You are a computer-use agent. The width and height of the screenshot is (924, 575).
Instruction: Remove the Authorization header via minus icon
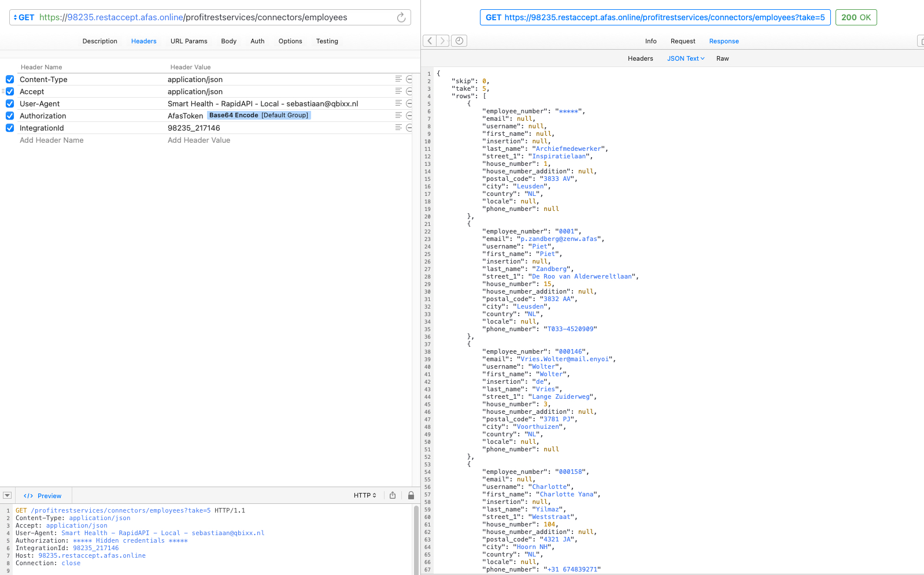click(409, 116)
